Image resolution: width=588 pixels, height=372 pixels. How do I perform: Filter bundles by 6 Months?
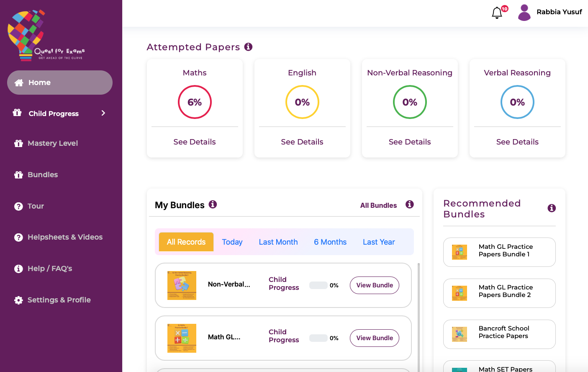point(330,242)
